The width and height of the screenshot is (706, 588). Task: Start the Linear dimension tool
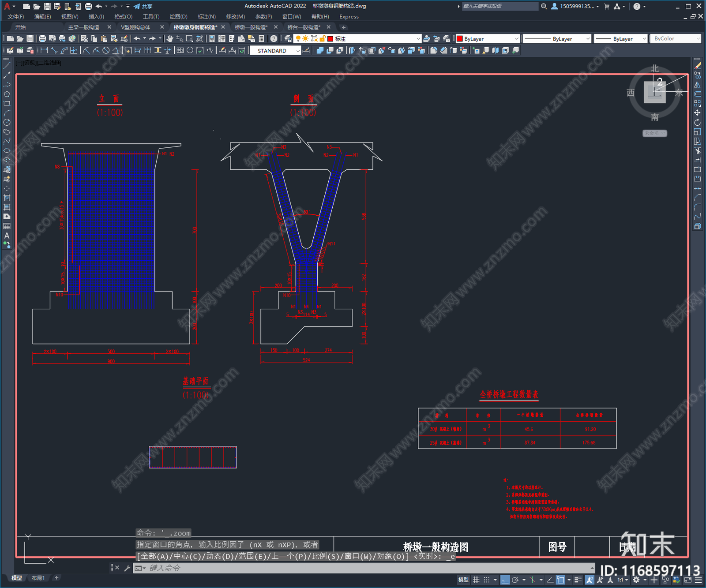pyautogui.click(x=44, y=51)
